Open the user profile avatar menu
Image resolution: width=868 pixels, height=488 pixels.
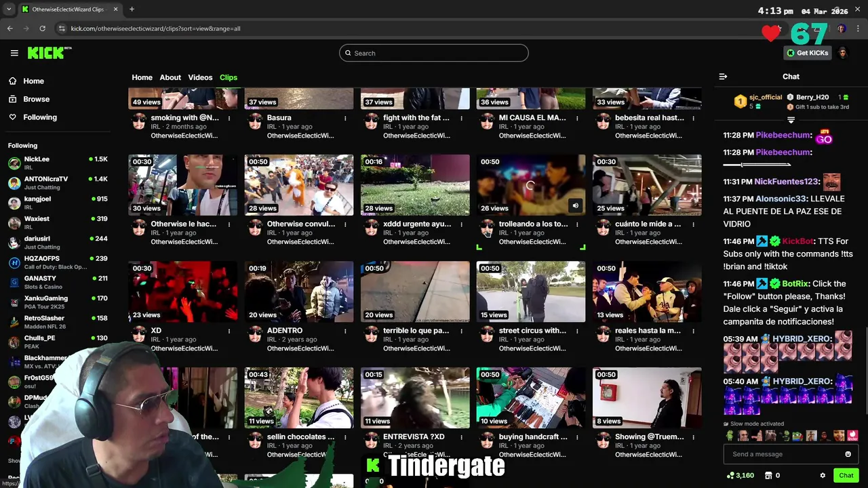tap(843, 53)
